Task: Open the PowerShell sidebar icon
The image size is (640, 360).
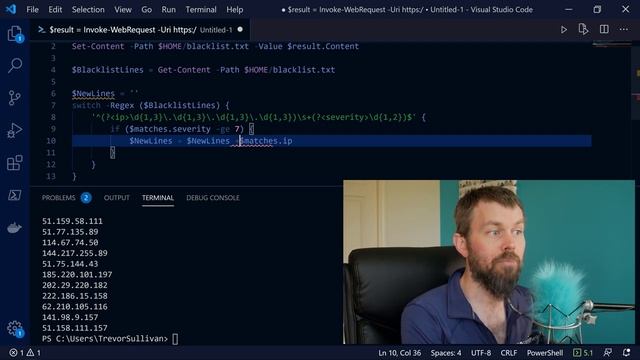Action: pyautogui.click(x=15, y=195)
